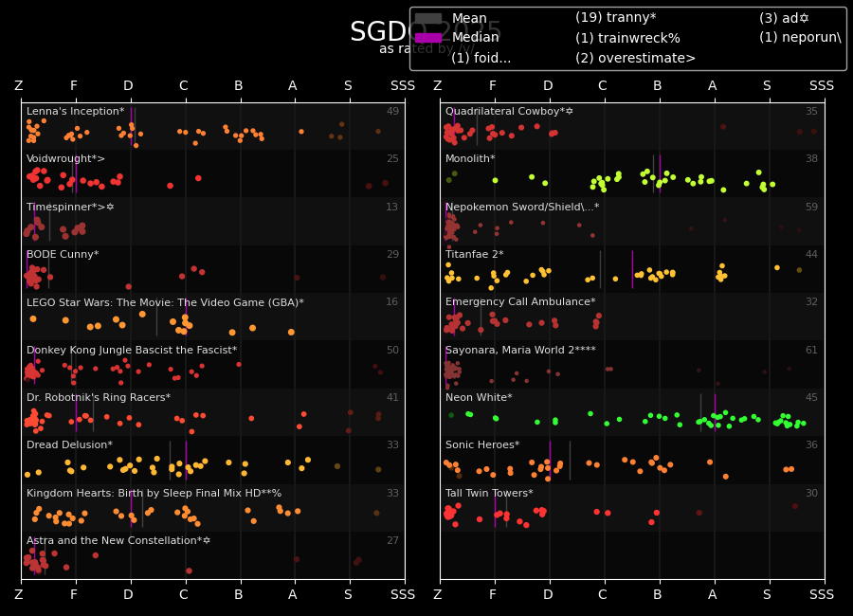853x616 pixels.
Task: Click vote count 33 in Dread Delusion row
Action: [392, 444]
